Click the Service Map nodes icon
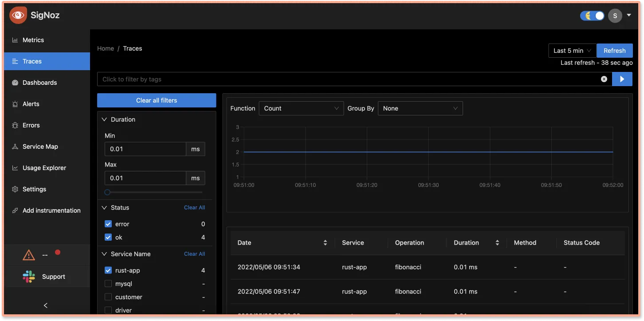The image size is (644, 321). pyautogui.click(x=15, y=147)
